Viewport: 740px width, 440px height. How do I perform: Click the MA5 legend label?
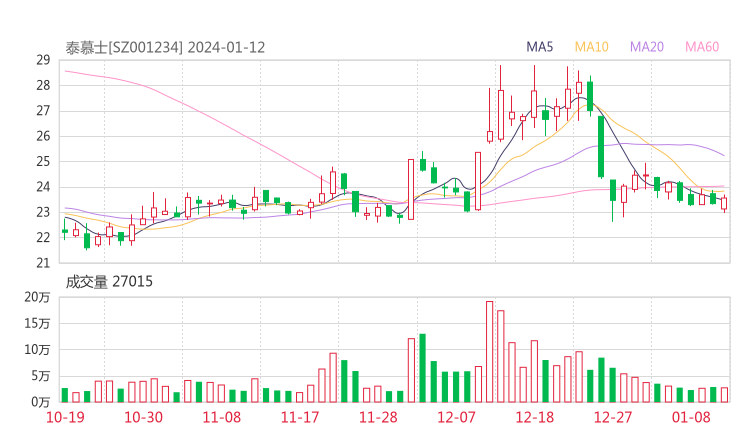539,47
